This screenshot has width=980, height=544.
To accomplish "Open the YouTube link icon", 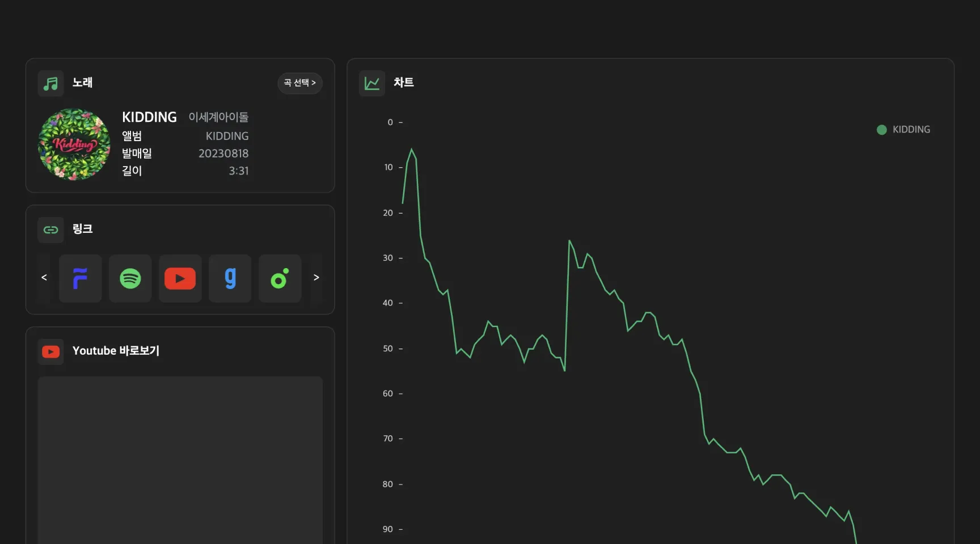I will click(x=180, y=278).
